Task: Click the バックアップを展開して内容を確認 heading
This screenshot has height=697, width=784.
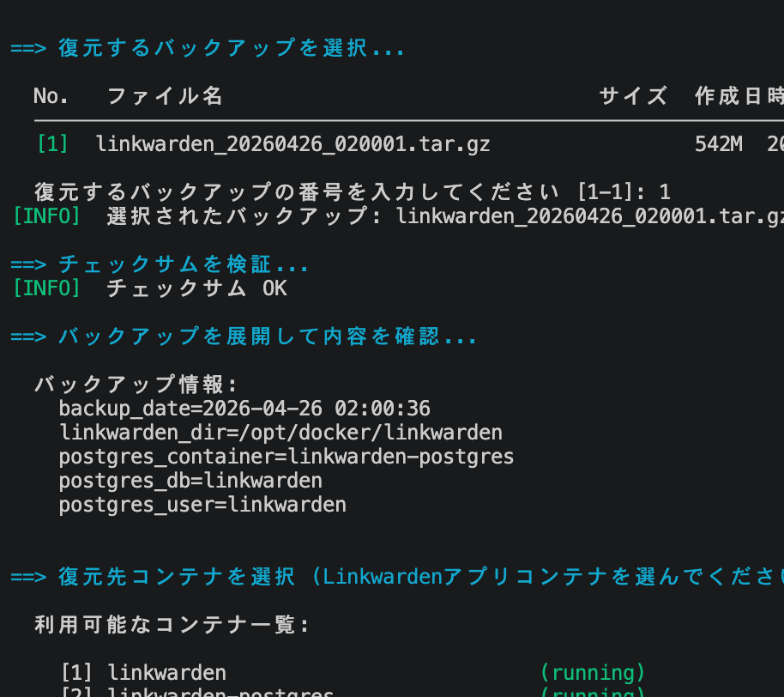Action: tap(268, 336)
